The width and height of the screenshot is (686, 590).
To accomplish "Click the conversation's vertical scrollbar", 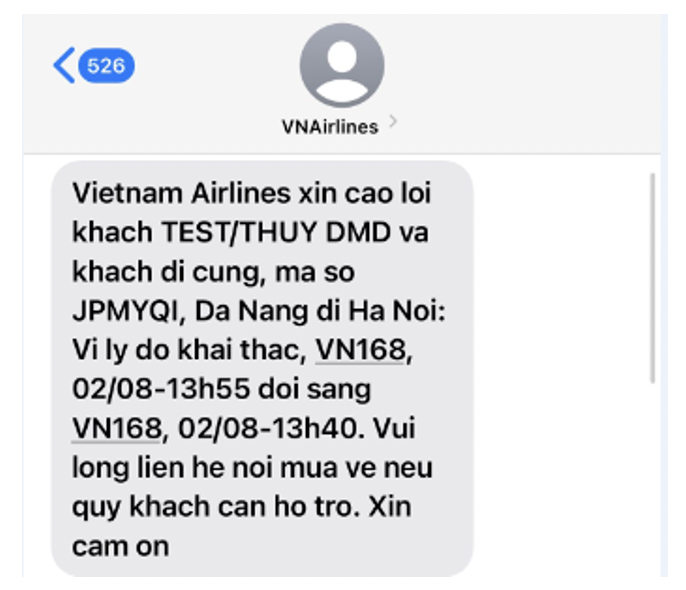I will point(652,278).
